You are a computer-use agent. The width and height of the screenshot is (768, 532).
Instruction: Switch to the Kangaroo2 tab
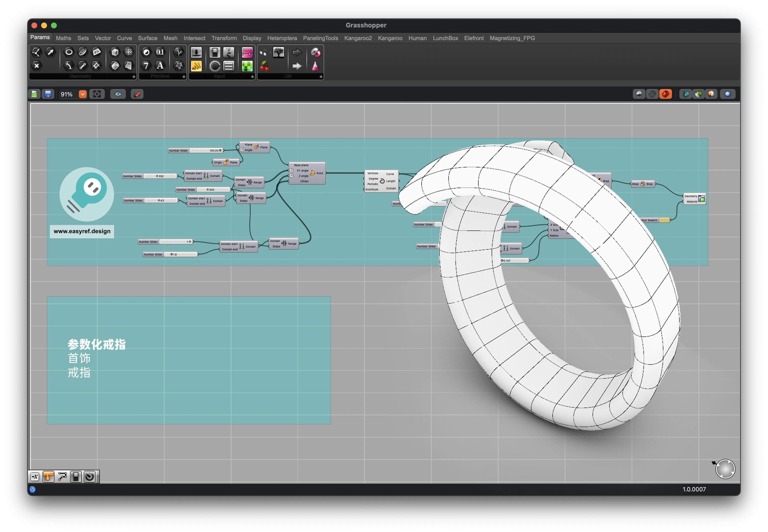pyautogui.click(x=358, y=38)
